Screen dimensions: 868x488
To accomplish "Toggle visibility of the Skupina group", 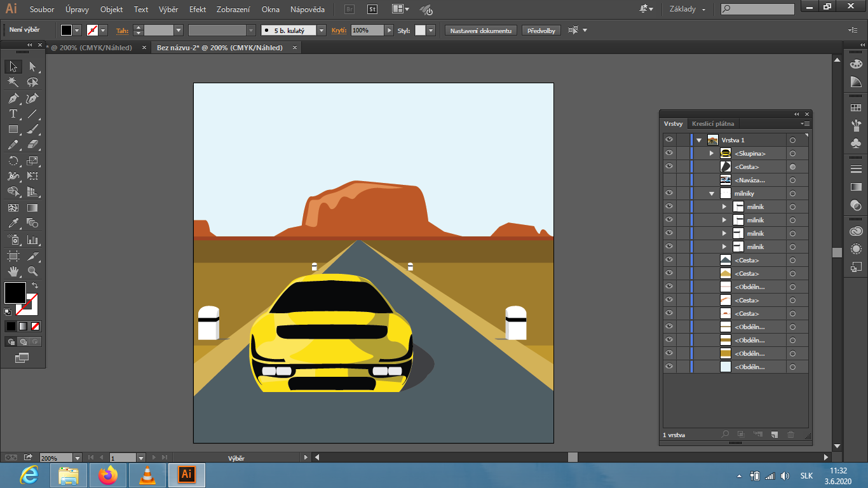I will point(668,153).
